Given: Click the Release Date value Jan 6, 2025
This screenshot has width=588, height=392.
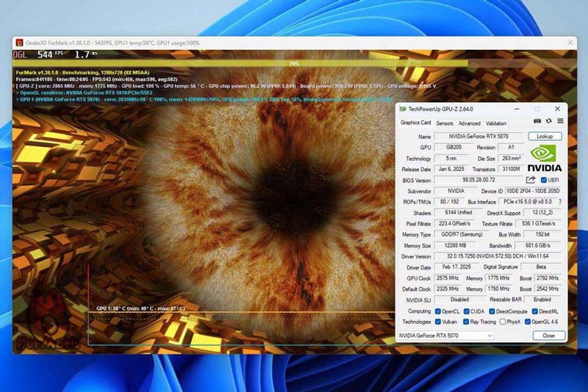Looking at the screenshot, I should tap(451, 170).
